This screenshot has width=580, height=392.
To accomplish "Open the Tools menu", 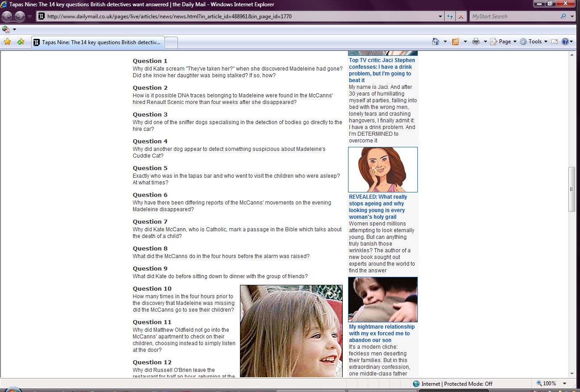I will click(x=534, y=42).
